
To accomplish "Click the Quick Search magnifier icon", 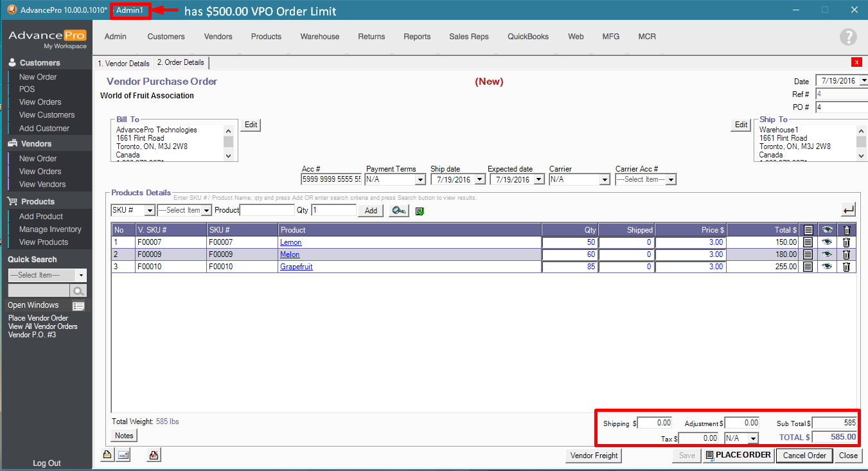I will coord(78,291).
